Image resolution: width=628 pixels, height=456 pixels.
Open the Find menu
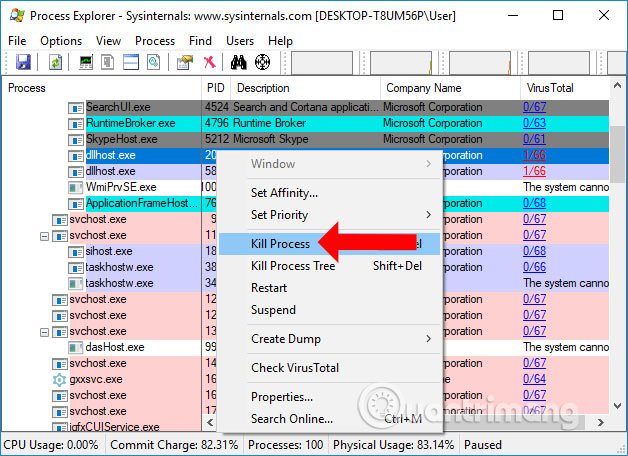pyautogui.click(x=200, y=41)
